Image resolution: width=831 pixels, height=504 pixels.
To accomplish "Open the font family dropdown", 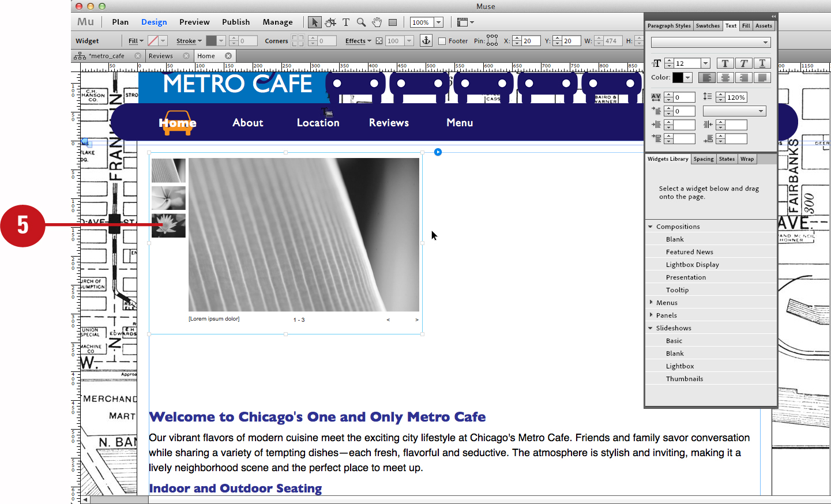I will (710, 42).
